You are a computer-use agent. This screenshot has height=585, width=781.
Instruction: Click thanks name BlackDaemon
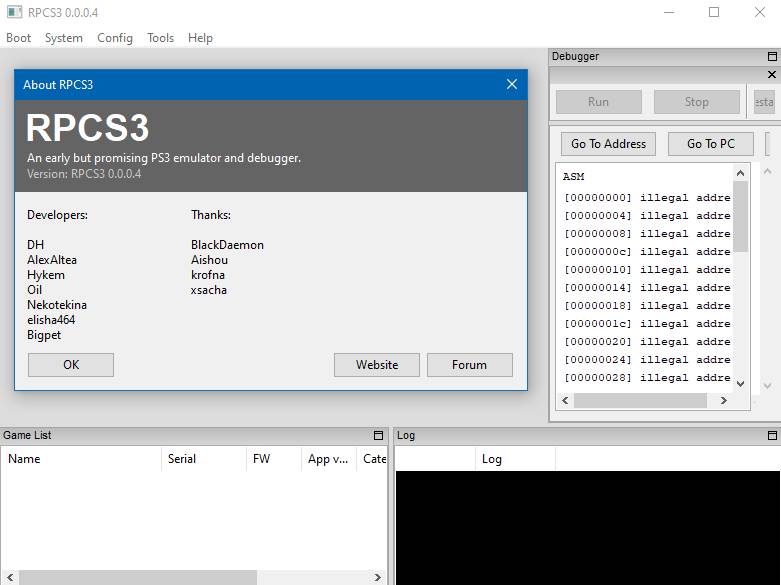[227, 245]
